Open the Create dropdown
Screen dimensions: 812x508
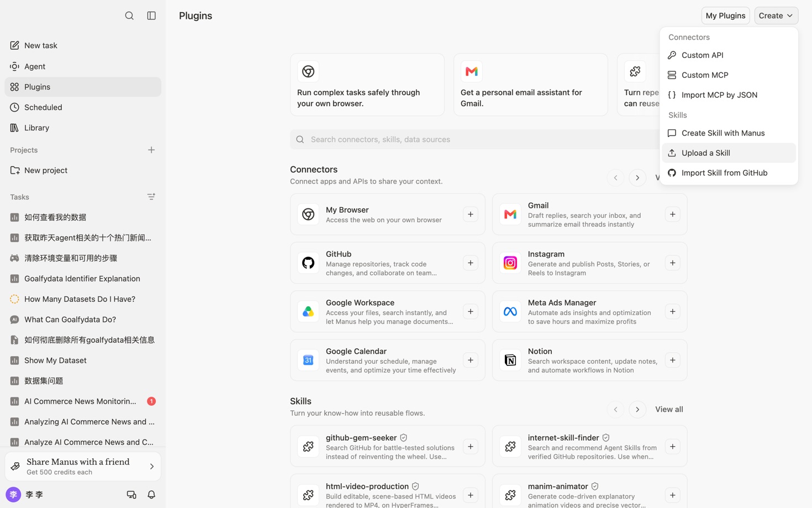point(776,15)
